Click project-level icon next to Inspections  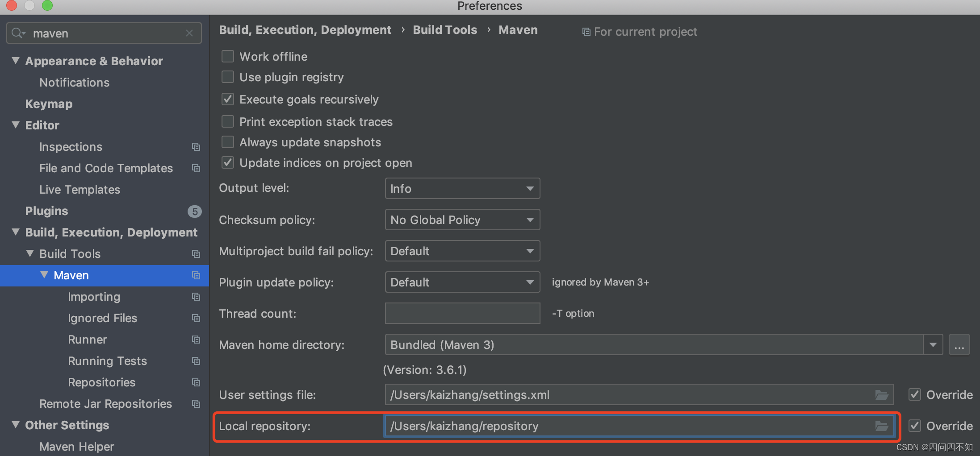[196, 147]
